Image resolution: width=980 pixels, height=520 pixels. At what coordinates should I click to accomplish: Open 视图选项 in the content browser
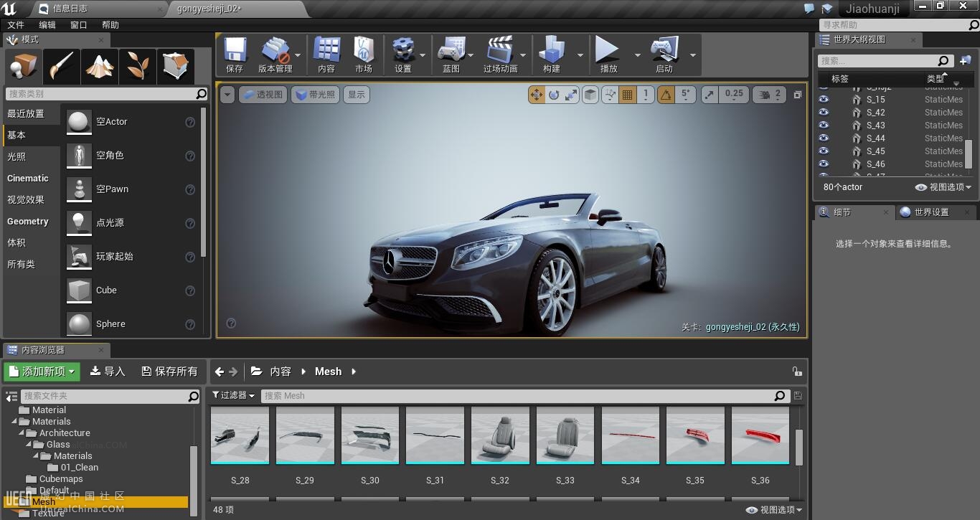pyautogui.click(x=774, y=510)
